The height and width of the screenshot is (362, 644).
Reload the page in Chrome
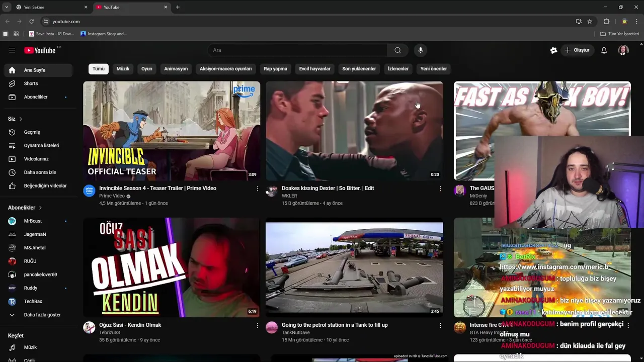point(31,22)
